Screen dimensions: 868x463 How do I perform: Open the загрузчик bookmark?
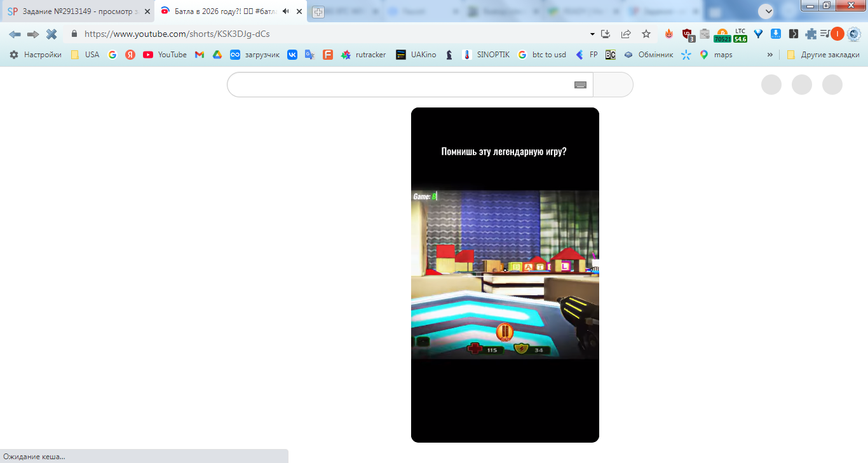tap(255, 55)
